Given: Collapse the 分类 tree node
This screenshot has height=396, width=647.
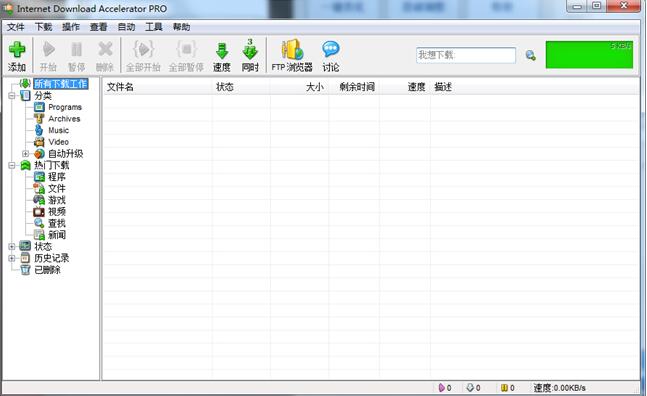Looking at the screenshot, I should pos(12,96).
